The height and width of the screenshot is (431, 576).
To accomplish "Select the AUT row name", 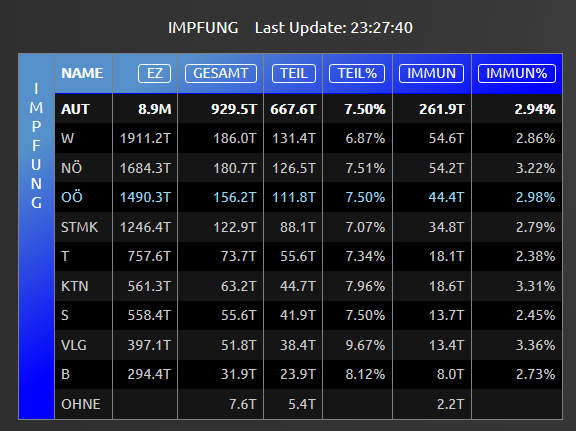I will 75,109.
